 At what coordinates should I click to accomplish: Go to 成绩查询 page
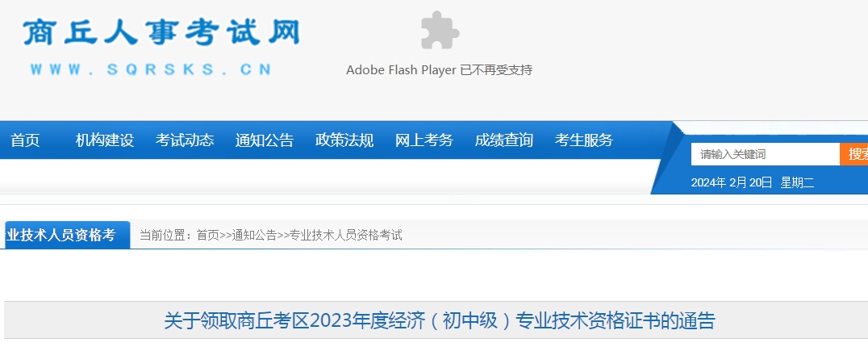coord(503,140)
